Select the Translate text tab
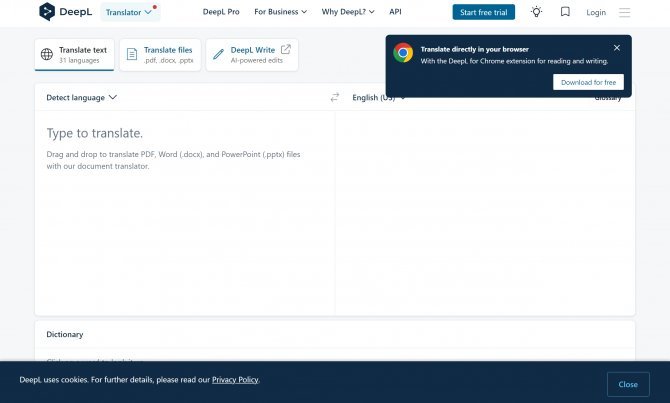This screenshot has width=670, height=403. tap(74, 55)
